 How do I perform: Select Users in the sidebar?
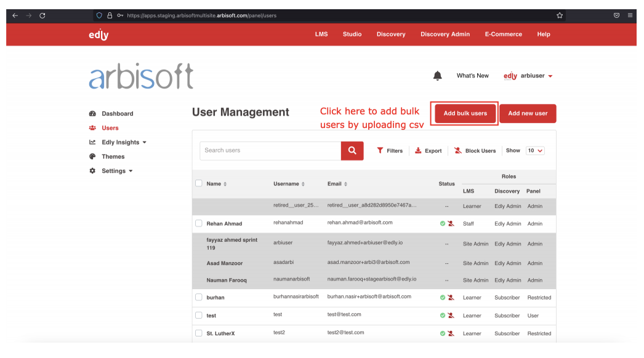pyautogui.click(x=103, y=128)
